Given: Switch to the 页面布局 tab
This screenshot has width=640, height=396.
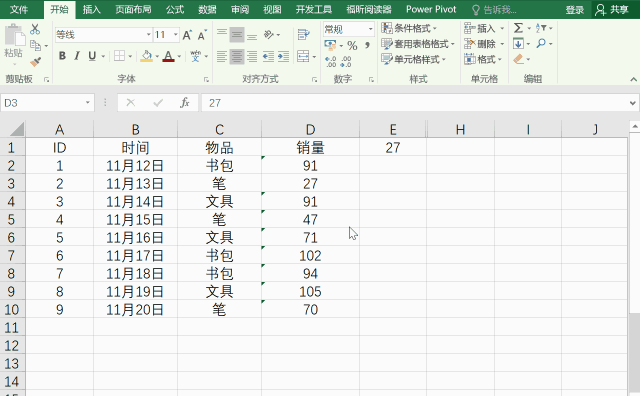Looking at the screenshot, I should pyautogui.click(x=133, y=9).
